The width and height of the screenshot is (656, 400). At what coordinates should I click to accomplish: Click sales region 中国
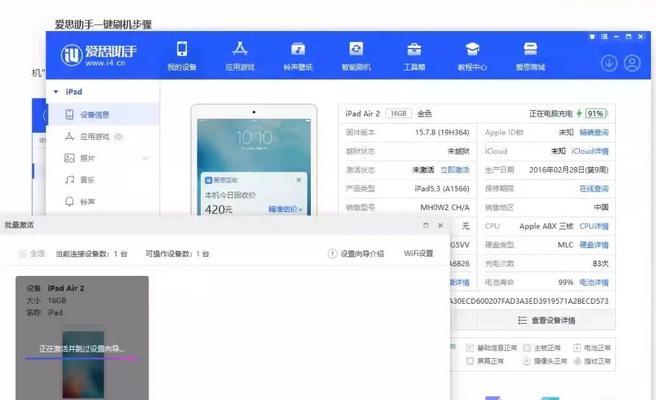(x=601, y=208)
